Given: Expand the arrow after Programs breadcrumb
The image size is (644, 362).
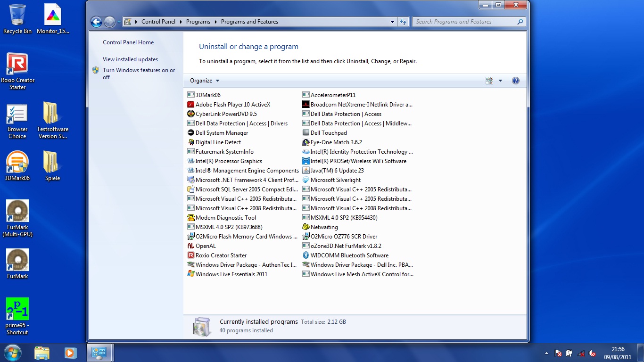Looking at the screenshot, I should pyautogui.click(x=215, y=22).
